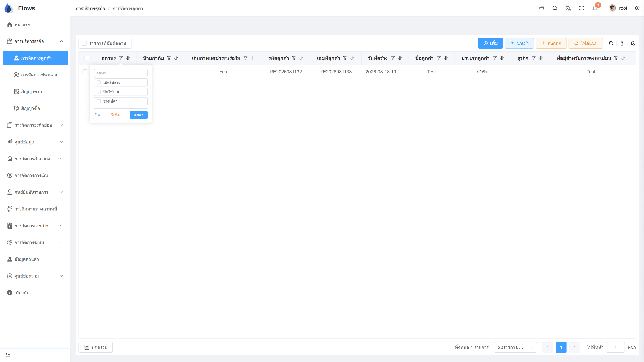Open the folder icon in top bar
Image resolution: width=644 pixels, height=362 pixels.
541,8
